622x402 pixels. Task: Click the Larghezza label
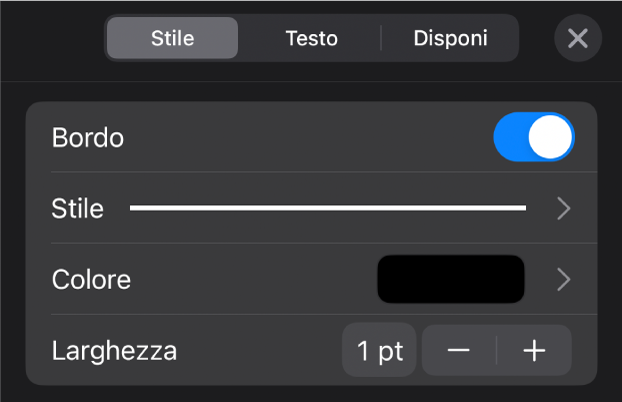tap(114, 351)
